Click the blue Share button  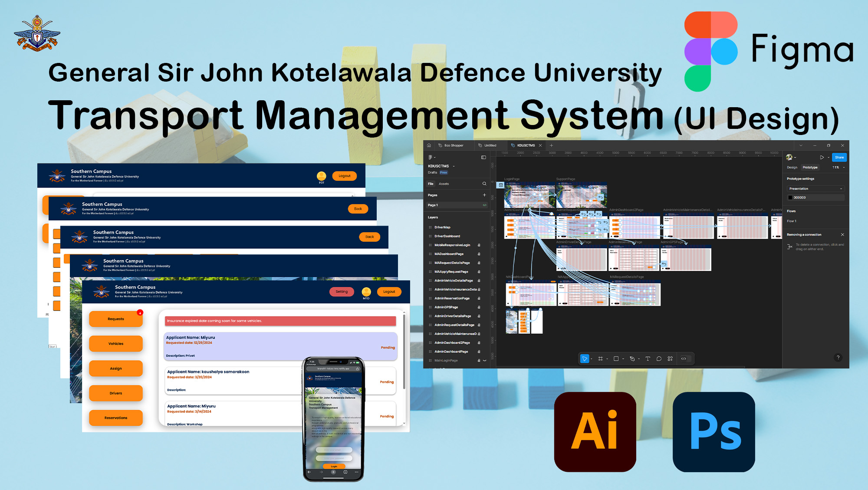pyautogui.click(x=839, y=157)
